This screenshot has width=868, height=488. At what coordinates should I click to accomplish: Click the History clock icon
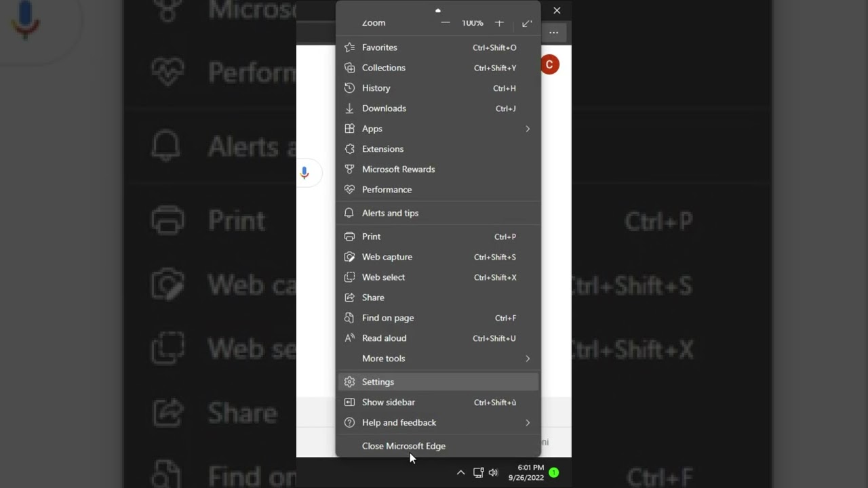349,88
